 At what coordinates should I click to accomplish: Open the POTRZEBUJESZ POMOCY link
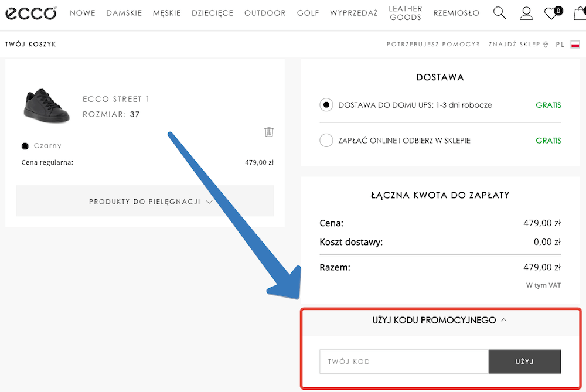click(432, 44)
